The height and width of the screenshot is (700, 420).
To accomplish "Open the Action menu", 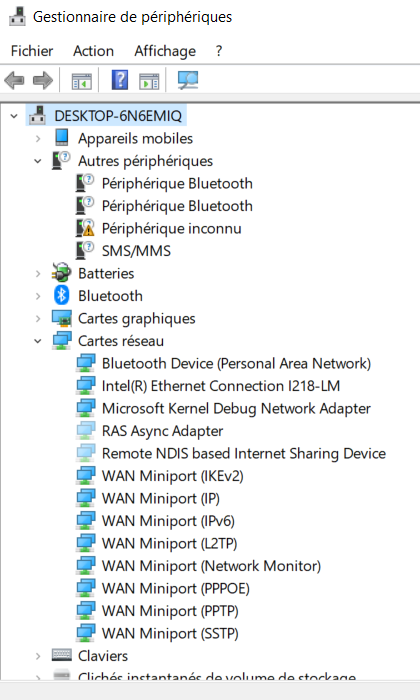I will coord(93,51).
